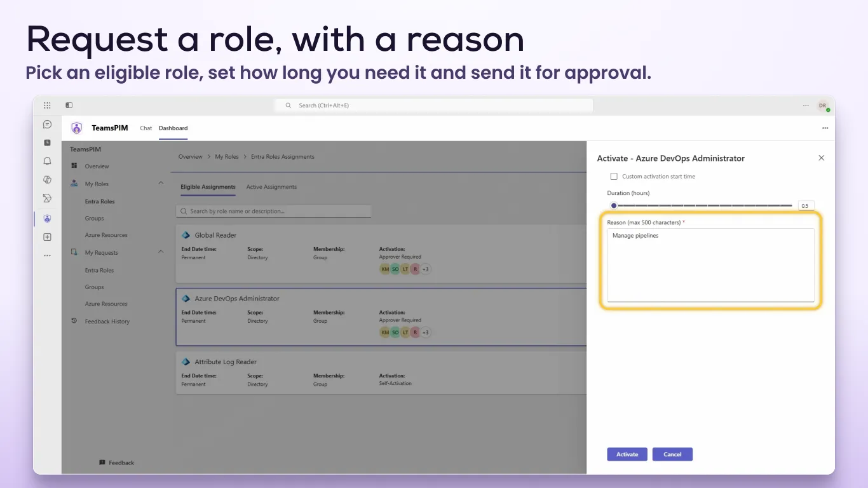Open the Feedback button at the sidebar bottom
This screenshot has height=488, width=868.
117,463
